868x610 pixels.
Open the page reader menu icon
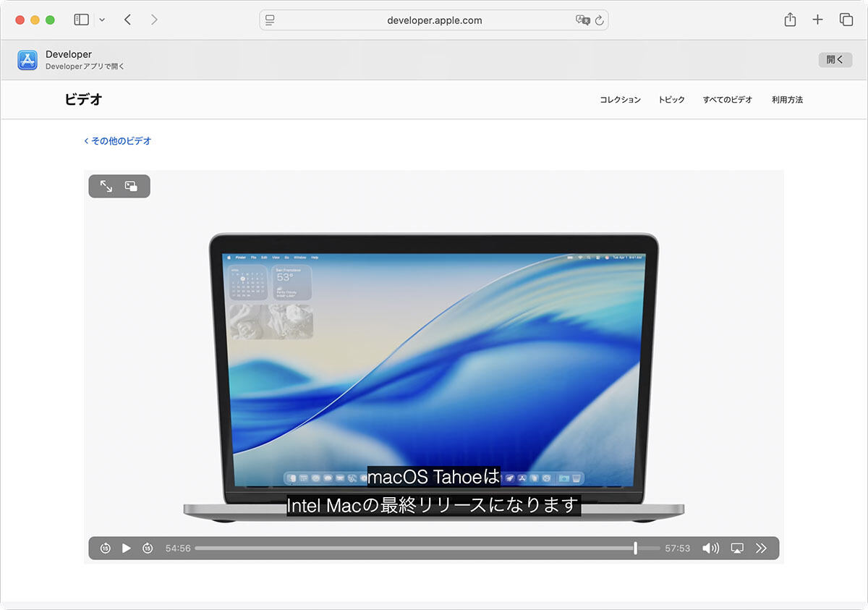270,20
